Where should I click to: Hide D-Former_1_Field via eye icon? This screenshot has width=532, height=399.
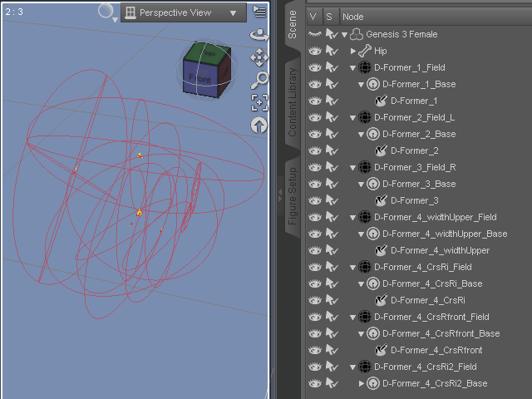(x=315, y=67)
